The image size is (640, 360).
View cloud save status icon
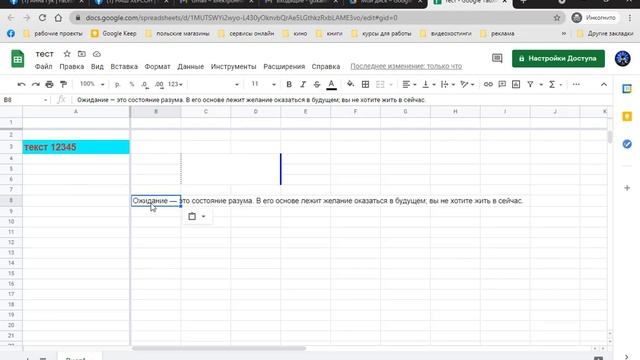point(97,54)
